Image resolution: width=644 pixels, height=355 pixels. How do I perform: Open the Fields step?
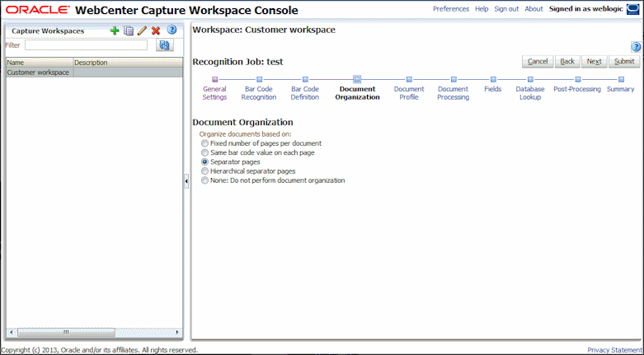(x=493, y=89)
